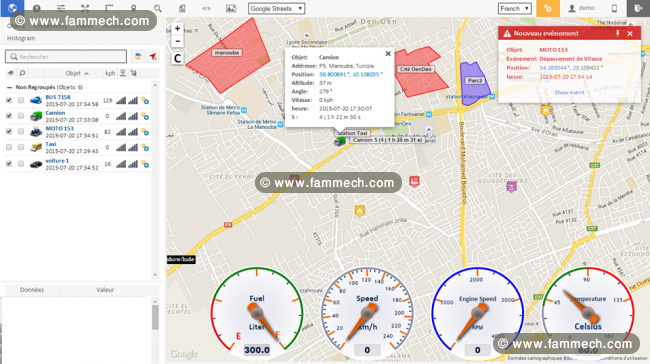650x364 pixels.
Task: Click the Valeur column header
Action: tap(105, 290)
